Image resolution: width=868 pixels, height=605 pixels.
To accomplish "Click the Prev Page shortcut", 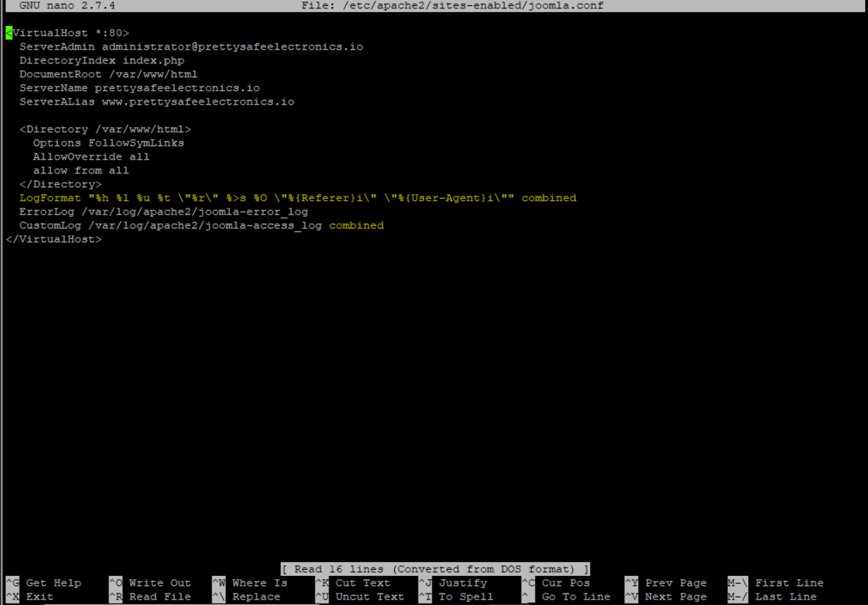I will [x=675, y=583].
